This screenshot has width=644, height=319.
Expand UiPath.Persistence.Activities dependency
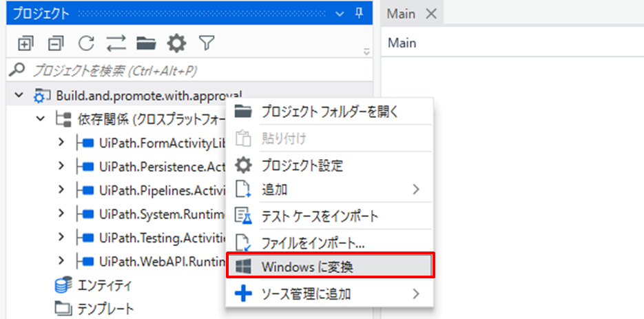click(x=61, y=165)
